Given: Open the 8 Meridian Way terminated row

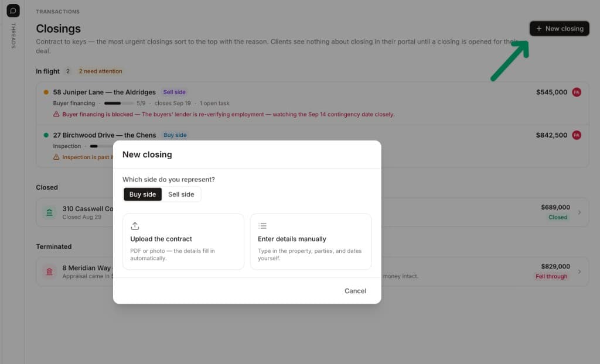Looking at the screenshot, I should coord(312,272).
